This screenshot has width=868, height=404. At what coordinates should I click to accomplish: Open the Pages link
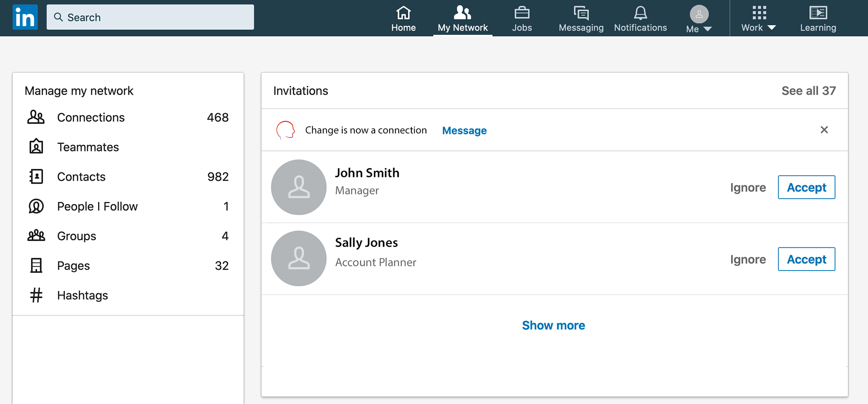pyautogui.click(x=73, y=266)
